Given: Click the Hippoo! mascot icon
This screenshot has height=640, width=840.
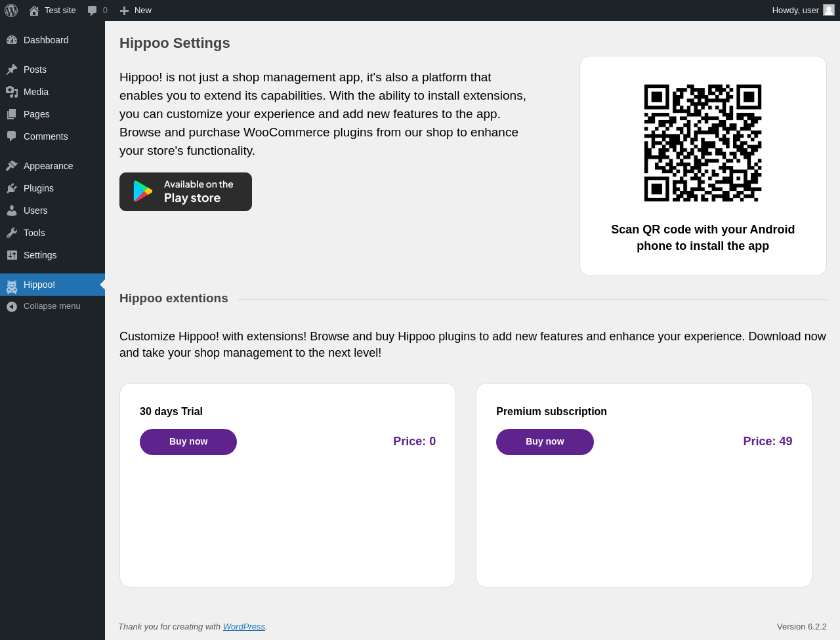Looking at the screenshot, I should (x=12, y=287).
